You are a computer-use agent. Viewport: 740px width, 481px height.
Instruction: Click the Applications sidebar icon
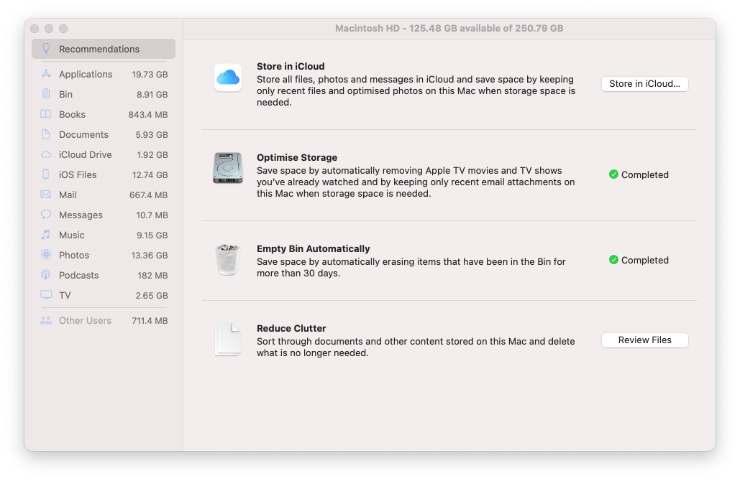46,74
